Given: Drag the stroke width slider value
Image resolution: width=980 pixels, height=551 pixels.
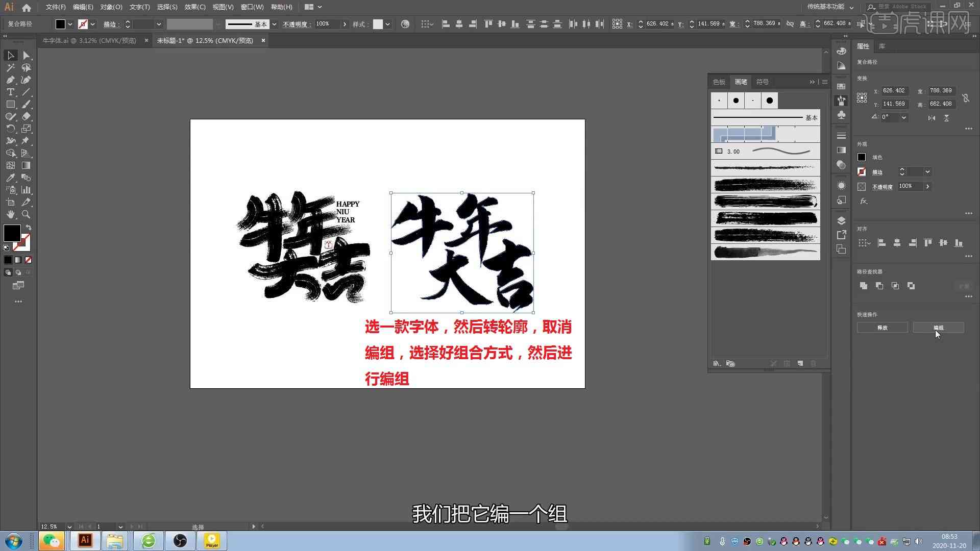Looking at the screenshot, I should [x=734, y=151].
